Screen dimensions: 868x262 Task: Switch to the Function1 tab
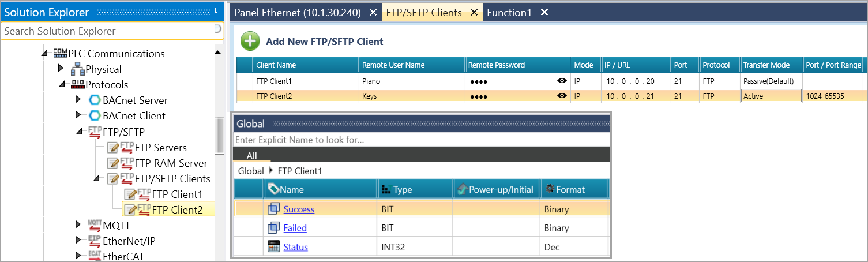click(x=509, y=12)
